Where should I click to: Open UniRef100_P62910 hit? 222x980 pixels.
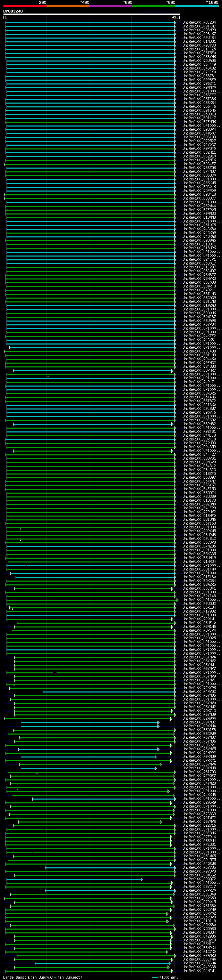tap(199, 156)
